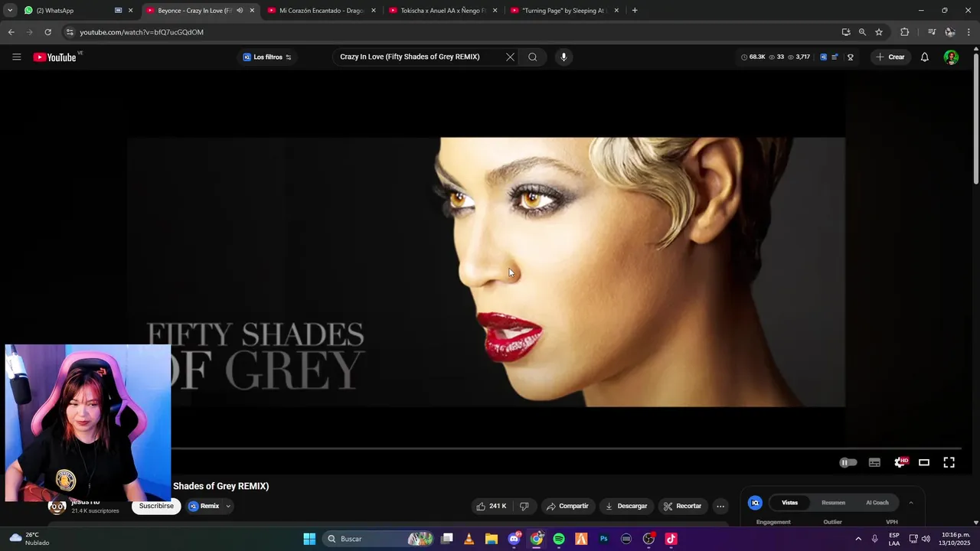Screen dimensions: 980x551
Task: Clear the YouTube search box text
Action: tap(510, 57)
